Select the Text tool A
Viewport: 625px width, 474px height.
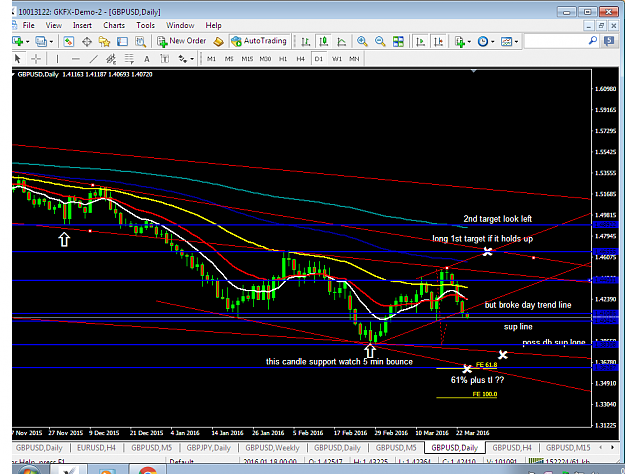147,59
